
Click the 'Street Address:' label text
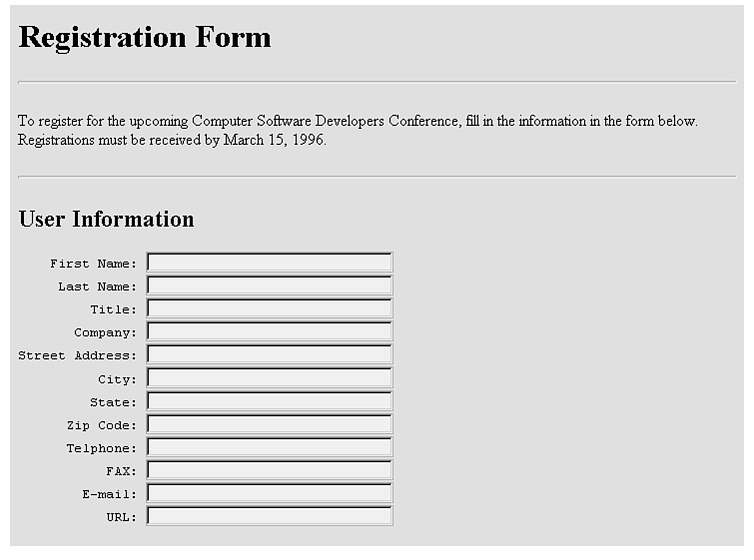pyautogui.click(x=78, y=355)
